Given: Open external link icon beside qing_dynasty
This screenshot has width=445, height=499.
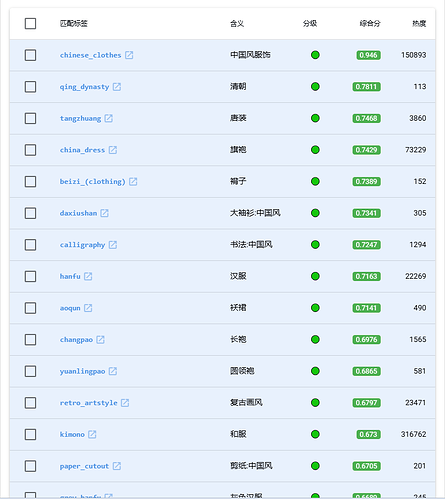Looking at the screenshot, I should coord(117,87).
